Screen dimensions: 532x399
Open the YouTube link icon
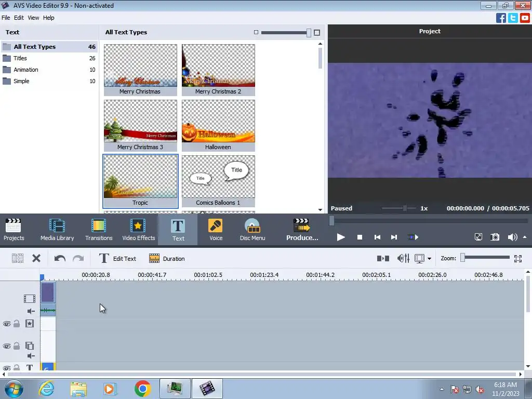click(525, 18)
